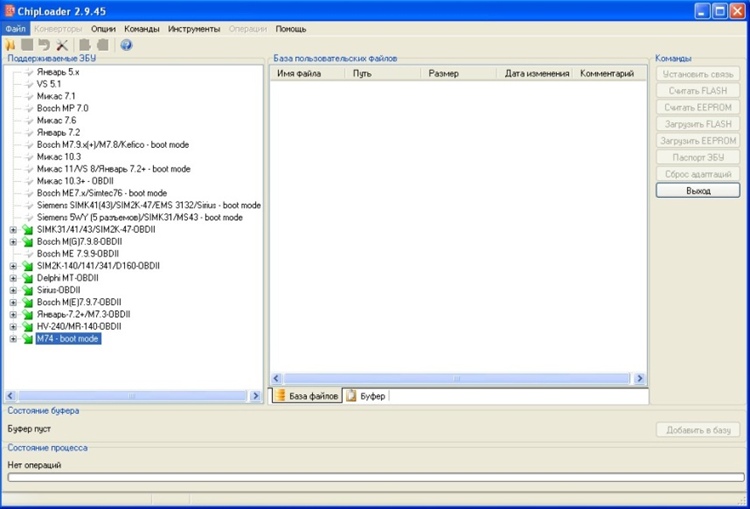Select Микас 7.6 in the ECU tree

click(56, 120)
